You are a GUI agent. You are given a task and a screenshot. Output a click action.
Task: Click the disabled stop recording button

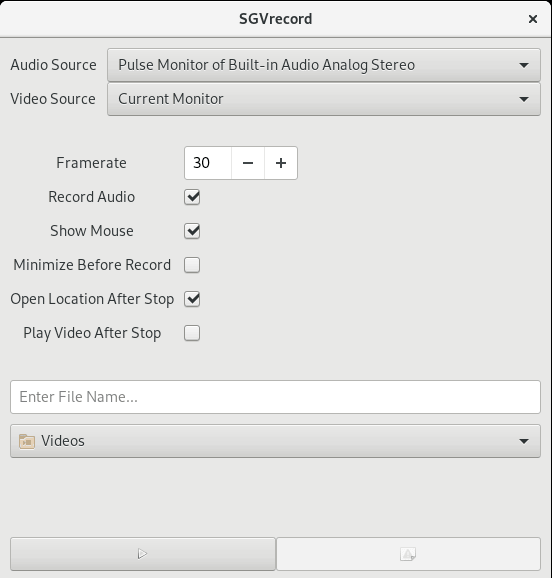point(408,553)
